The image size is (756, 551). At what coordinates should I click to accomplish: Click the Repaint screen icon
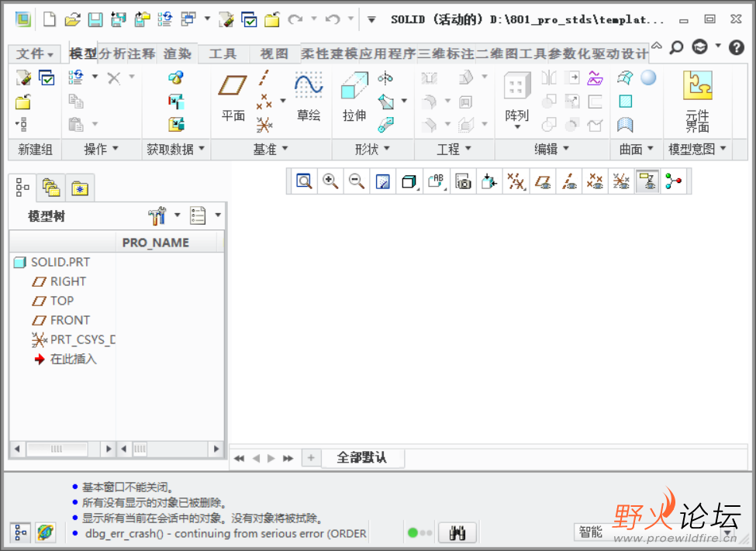383,181
